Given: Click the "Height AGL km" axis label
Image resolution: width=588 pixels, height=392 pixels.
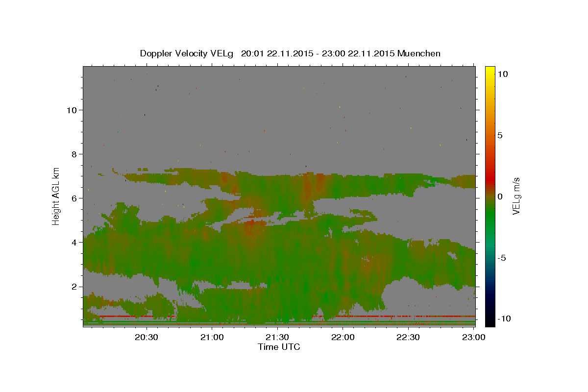Looking at the screenshot, I should click(x=56, y=196).
